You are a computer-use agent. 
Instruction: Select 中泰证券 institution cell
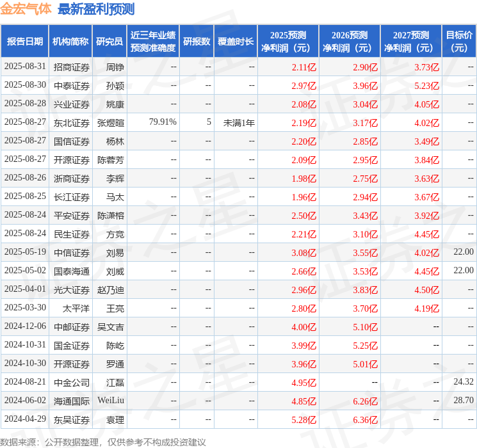pos(72,86)
